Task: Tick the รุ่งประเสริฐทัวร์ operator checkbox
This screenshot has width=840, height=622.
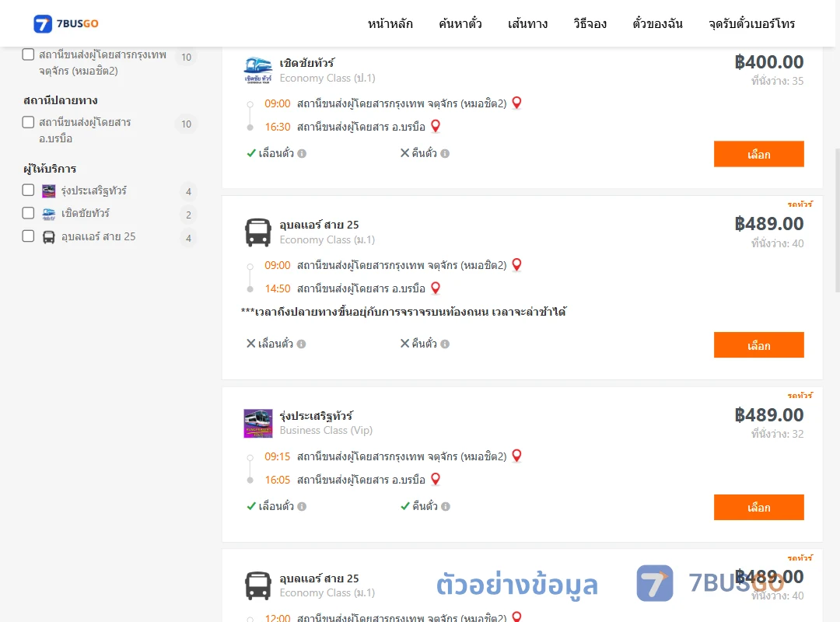Action: (29, 190)
